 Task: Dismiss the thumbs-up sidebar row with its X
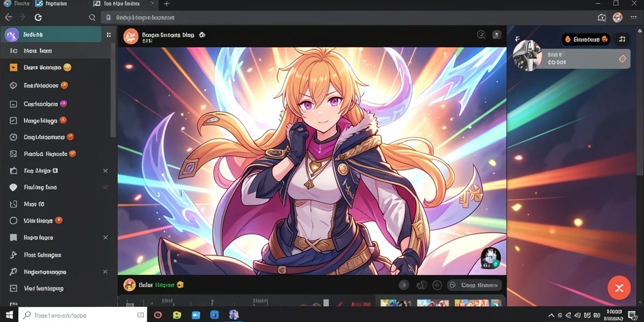pyautogui.click(x=105, y=170)
